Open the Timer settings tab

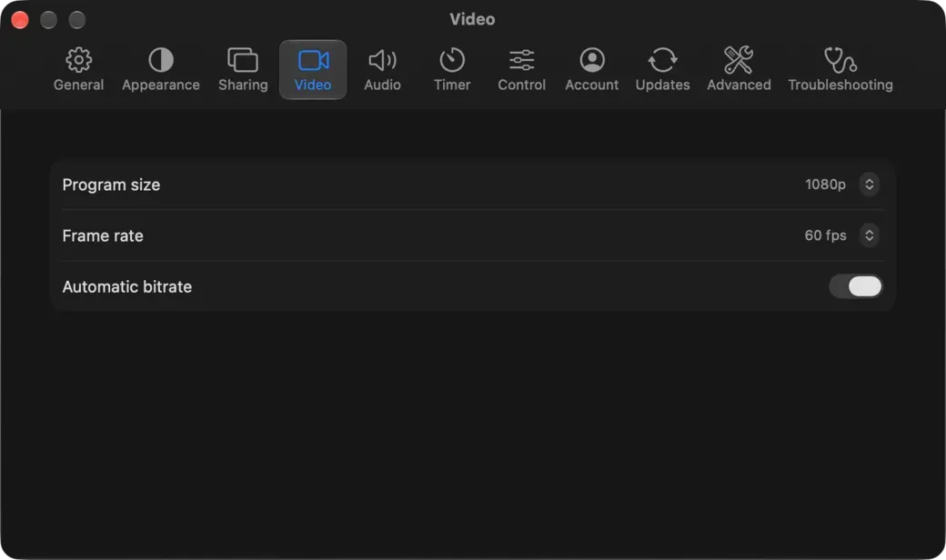[x=452, y=70]
